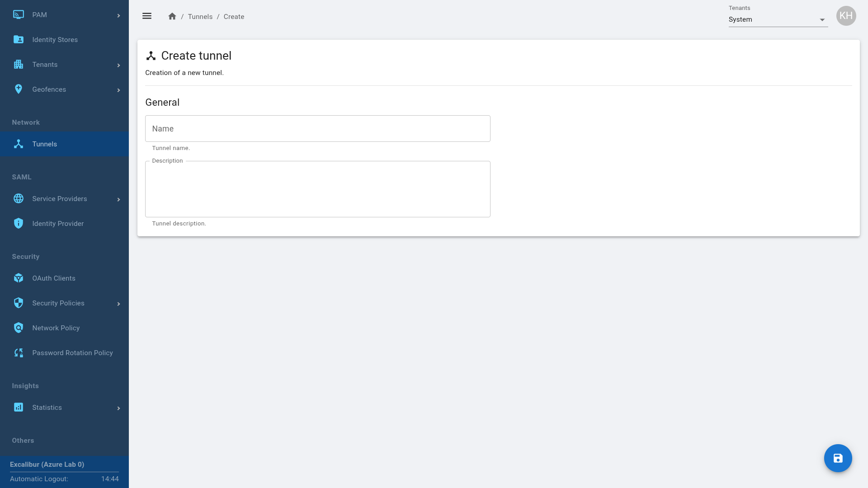
Task: Open the KH user avatar
Action: pyautogui.click(x=846, y=16)
